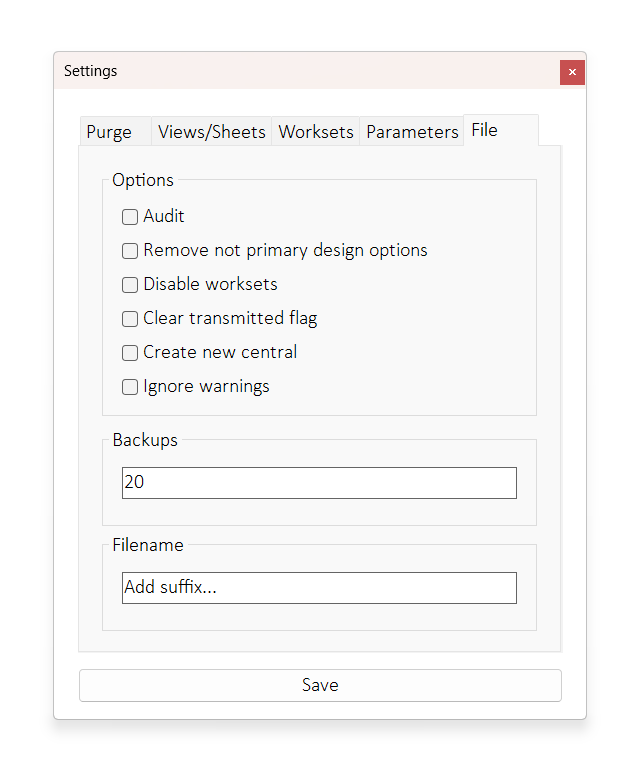Enable Create new central option
The width and height of the screenshot is (644, 771).
click(x=130, y=353)
